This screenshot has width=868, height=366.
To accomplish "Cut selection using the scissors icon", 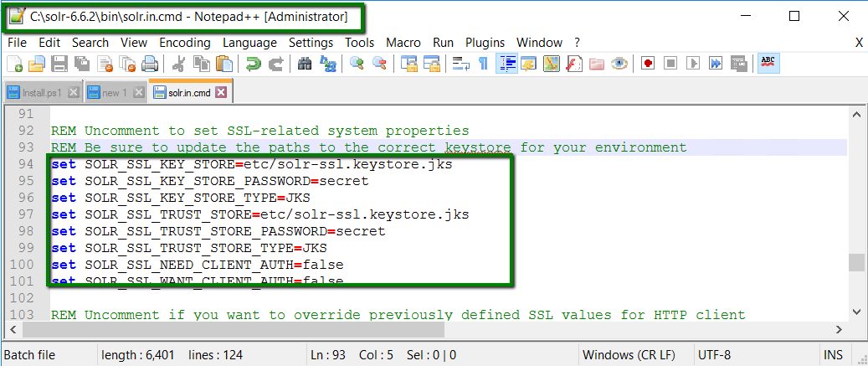I will (x=178, y=64).
